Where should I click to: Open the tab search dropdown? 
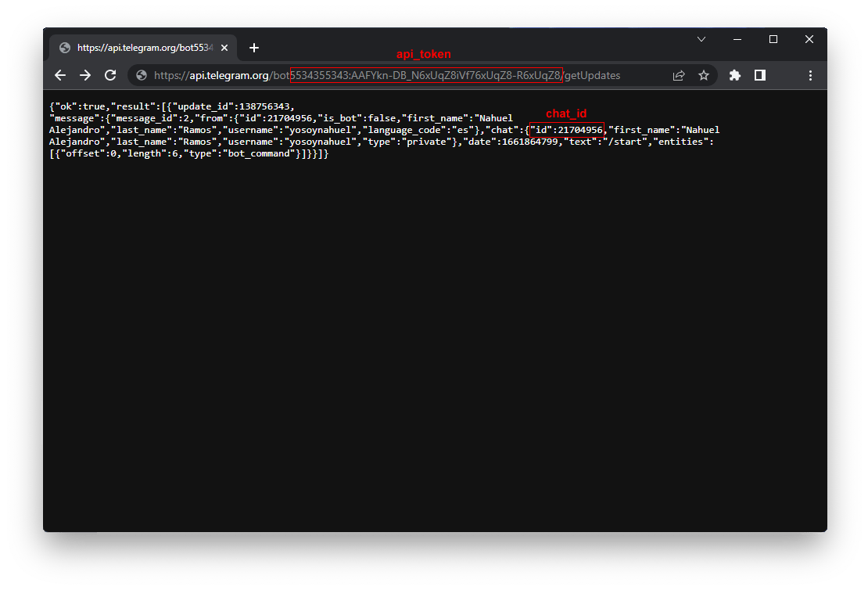701,39
